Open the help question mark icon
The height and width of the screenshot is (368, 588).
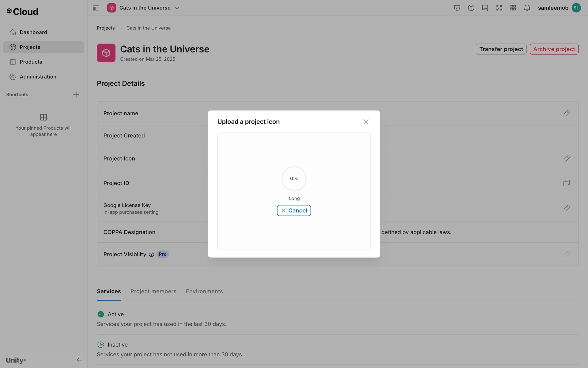tap(471, 8)
